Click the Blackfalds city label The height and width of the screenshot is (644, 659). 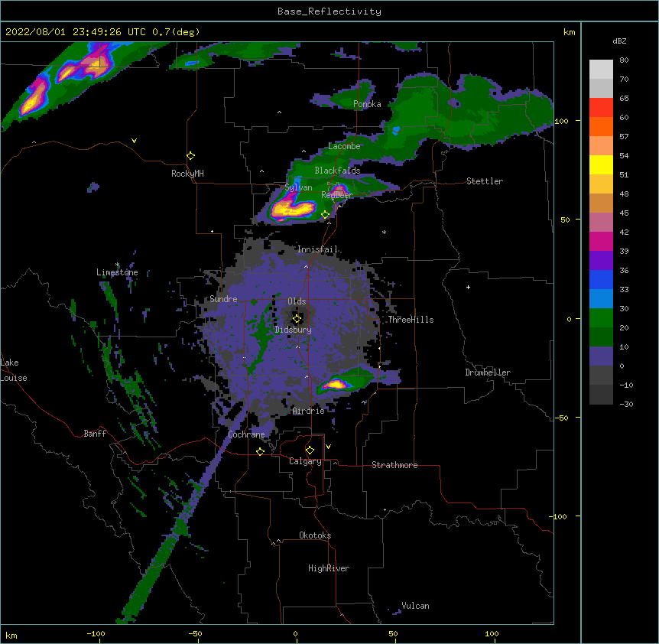337,171
